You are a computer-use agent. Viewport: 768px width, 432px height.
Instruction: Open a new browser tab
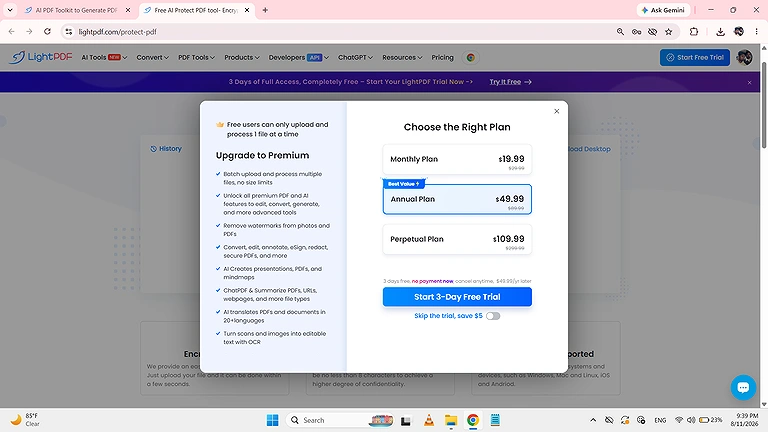coord(265,10)
